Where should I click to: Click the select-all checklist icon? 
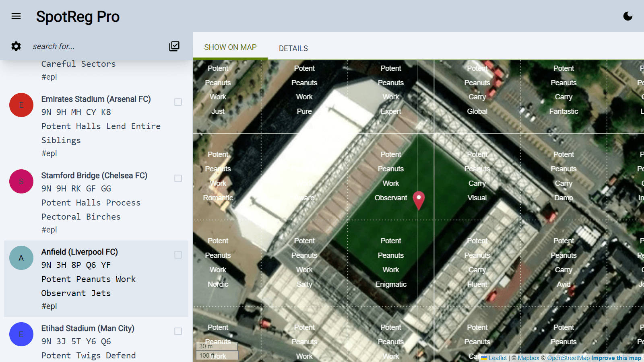174,46
